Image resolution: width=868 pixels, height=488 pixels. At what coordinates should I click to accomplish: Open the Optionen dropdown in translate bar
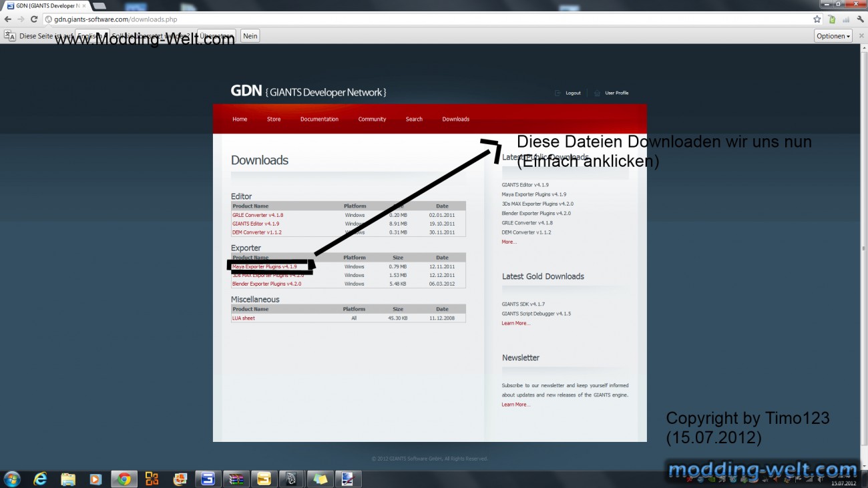(x=833, y=36)
